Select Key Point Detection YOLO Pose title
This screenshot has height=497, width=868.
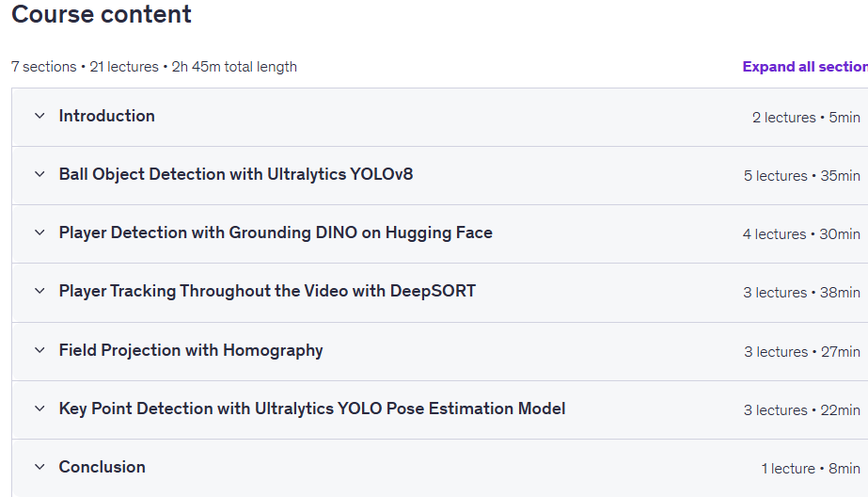pos(312,409)
